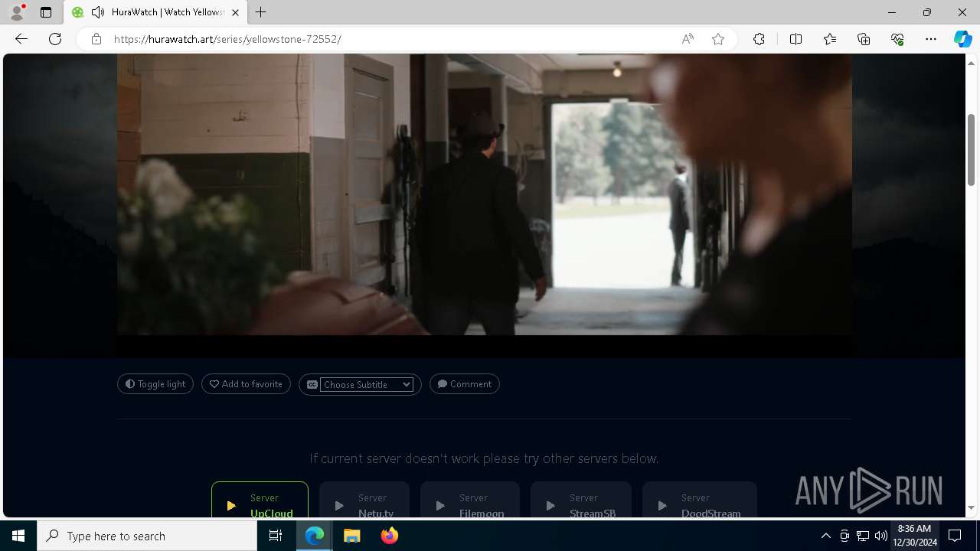Open Task View on the taskbar

tap(276, 536)
